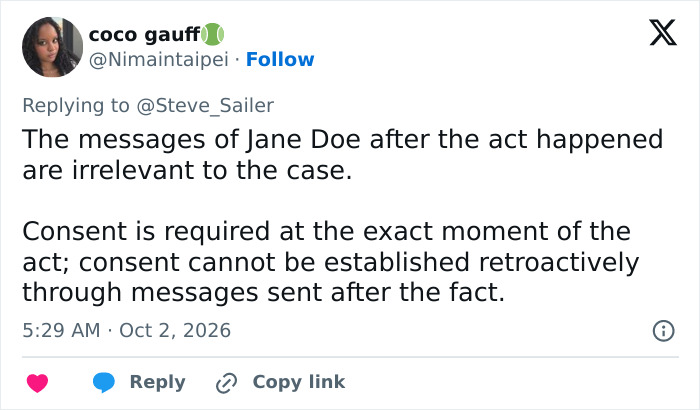Click the 'Replying to' text
Screen dimensions: 700x410
(76, 106)
